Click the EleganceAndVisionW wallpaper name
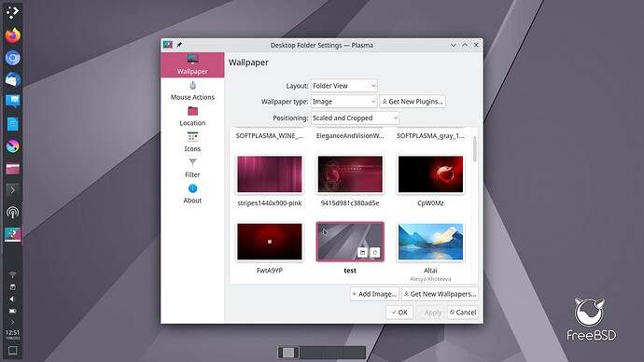 350,136
